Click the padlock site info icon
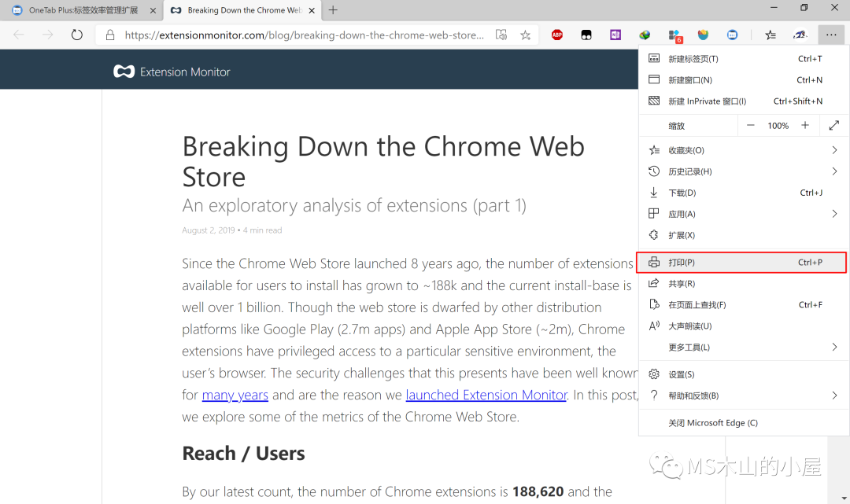This screenshot has height=504, width=850. point(110,35)
